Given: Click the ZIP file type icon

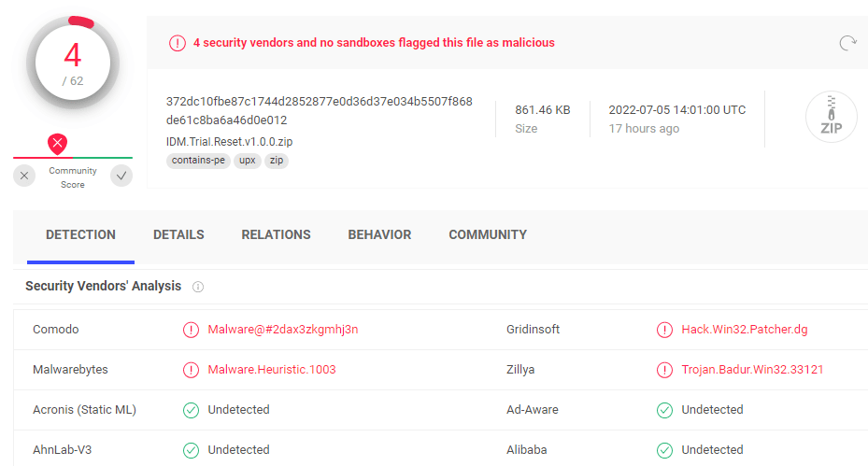Looking at the screenshot, I should (831, 117).
